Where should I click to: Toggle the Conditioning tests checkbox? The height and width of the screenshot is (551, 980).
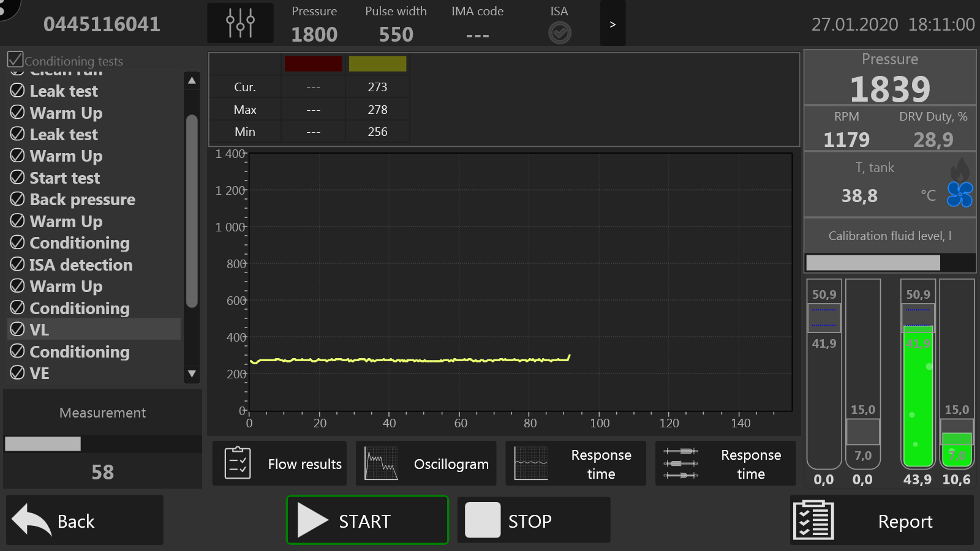coord(15,60)
